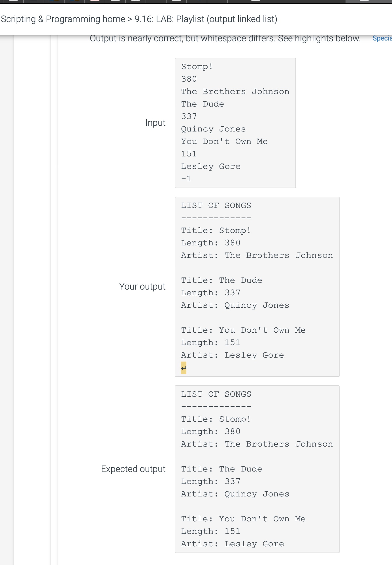Click the 9.16 LAB Playlist breadcrumb title

coord(206,19)
